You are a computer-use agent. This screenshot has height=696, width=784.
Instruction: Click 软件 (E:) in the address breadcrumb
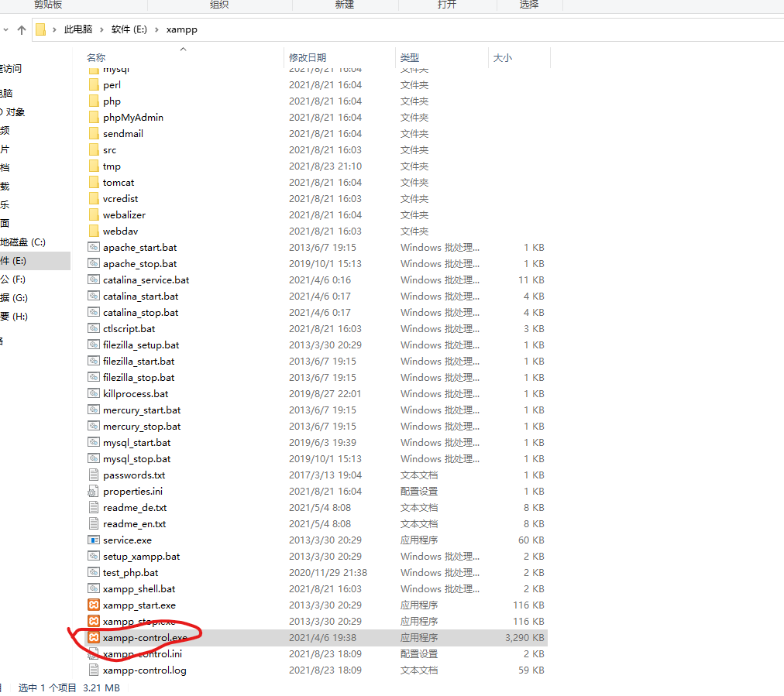point(129,29)
